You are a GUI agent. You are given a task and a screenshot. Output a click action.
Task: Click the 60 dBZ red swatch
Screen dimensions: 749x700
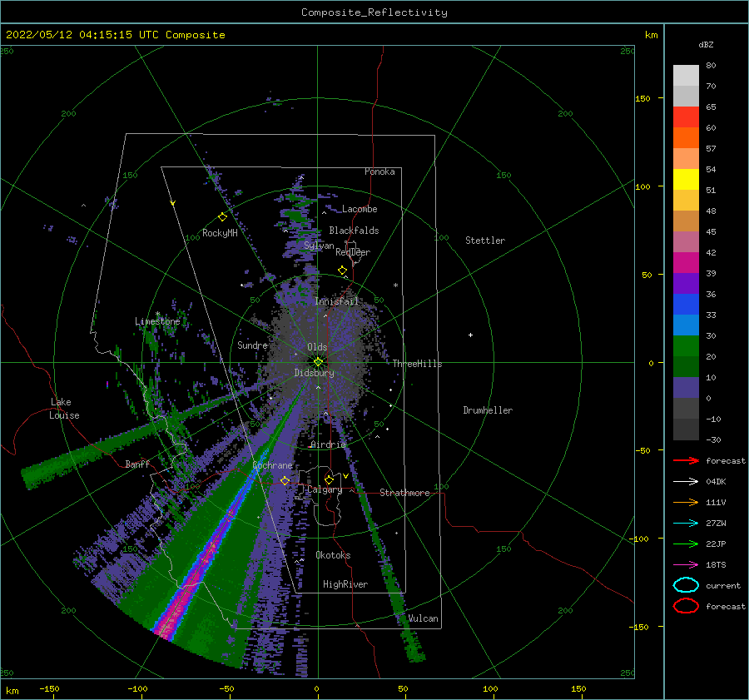click(686, 117)
